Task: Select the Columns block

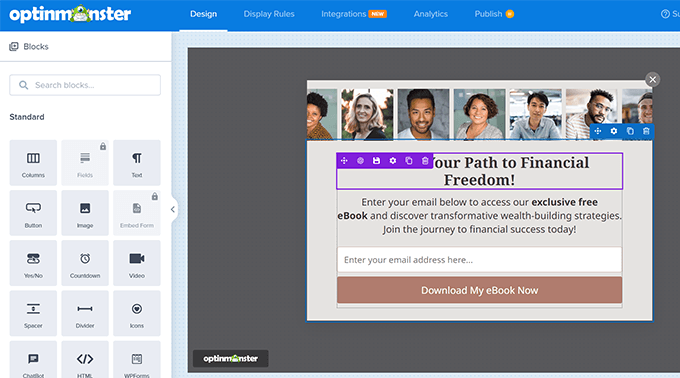Action: pyautogui.click(x=33, y=163)
